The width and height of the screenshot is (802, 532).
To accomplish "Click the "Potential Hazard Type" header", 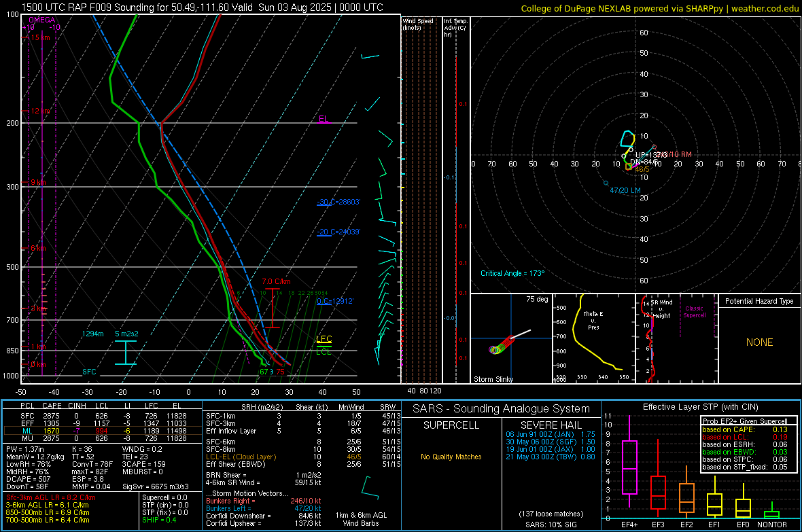I will click(759, 301).
